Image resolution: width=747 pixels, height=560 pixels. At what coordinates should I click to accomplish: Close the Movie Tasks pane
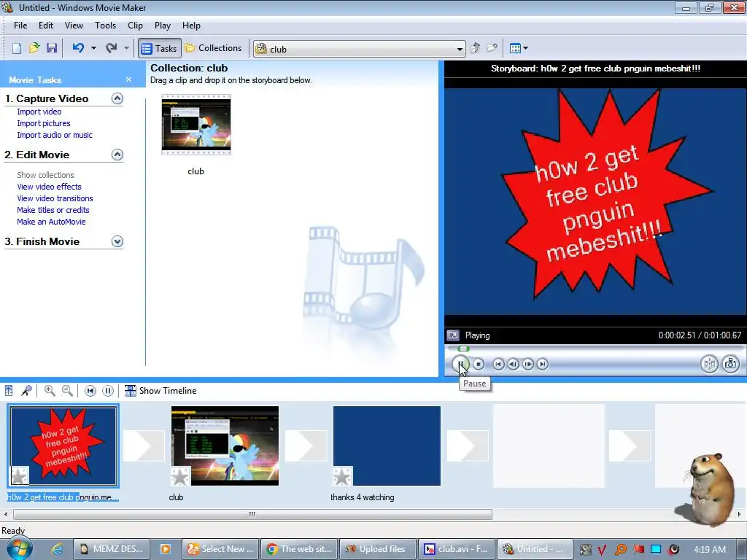[128, 79]
